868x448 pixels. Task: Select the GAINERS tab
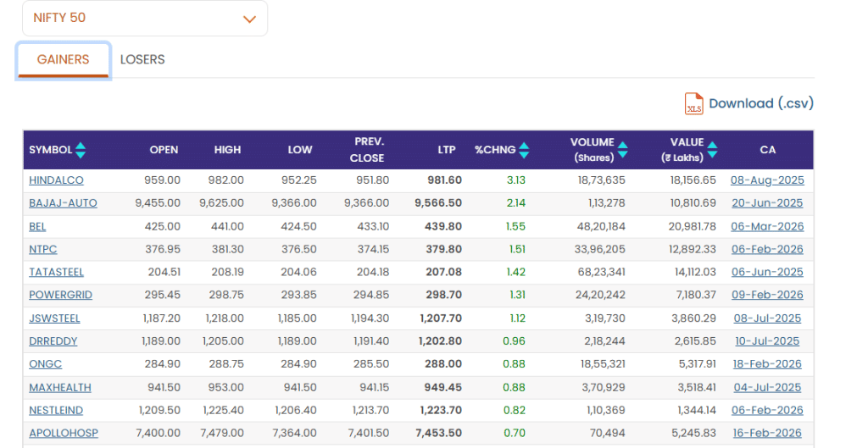click(63, 59)
